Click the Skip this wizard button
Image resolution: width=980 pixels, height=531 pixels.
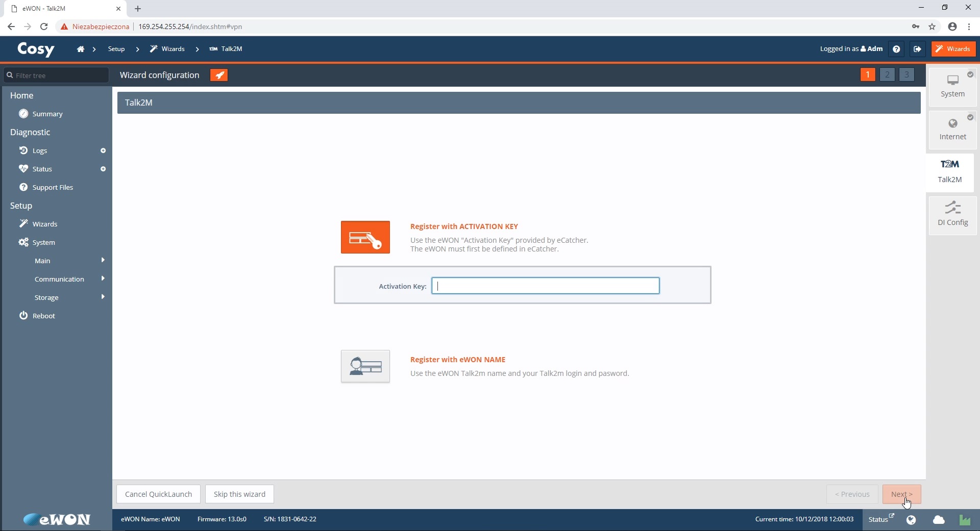[x=239, y=494]
